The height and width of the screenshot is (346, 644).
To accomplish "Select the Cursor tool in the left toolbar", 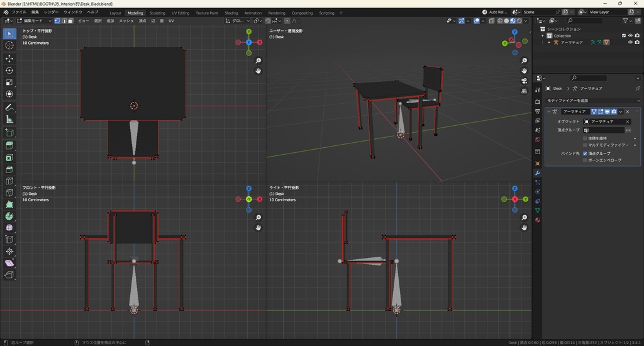I will coord(9,45).
